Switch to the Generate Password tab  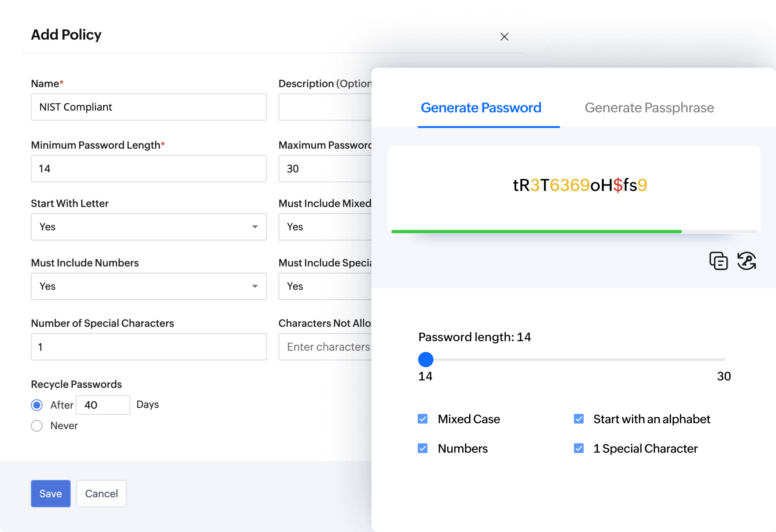[x=481, y=108]
